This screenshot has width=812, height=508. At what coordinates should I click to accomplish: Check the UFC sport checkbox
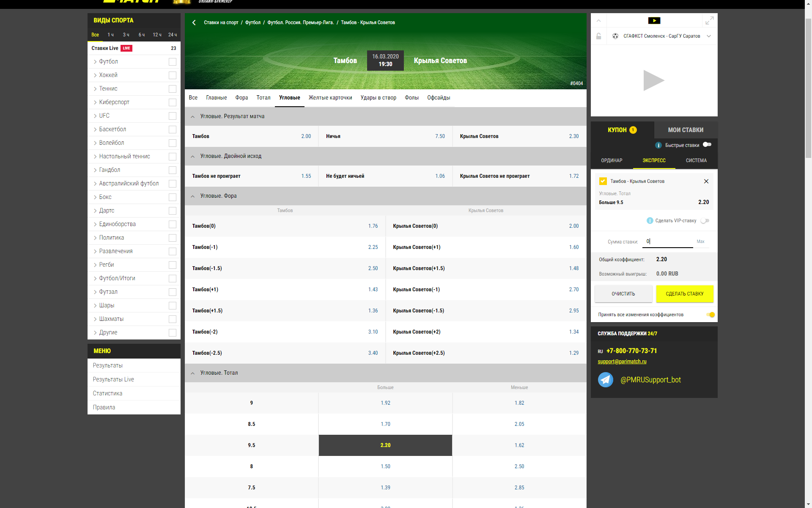[173, 116]
